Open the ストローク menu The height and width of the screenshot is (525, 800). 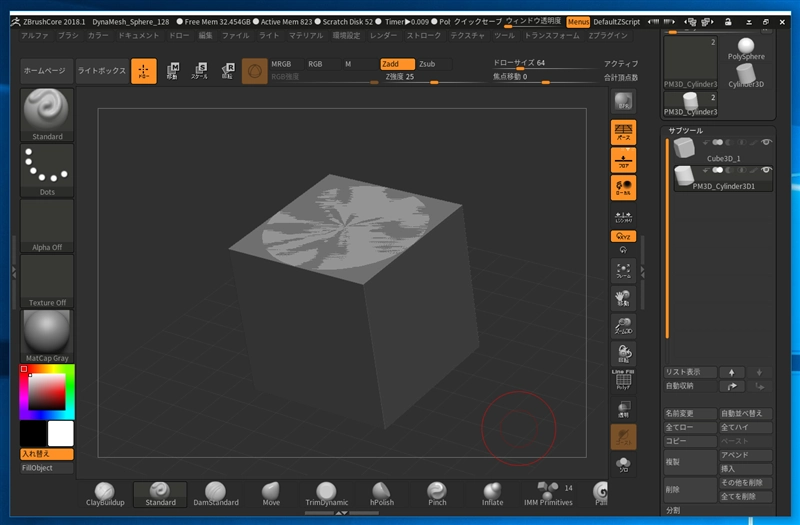tap(423, 36)
